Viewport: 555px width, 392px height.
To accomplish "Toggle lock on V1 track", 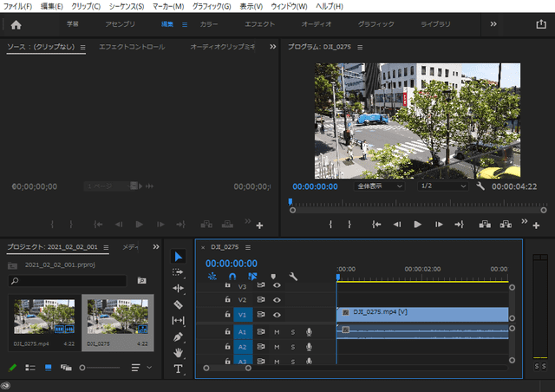I will click(x=227, y=314).
